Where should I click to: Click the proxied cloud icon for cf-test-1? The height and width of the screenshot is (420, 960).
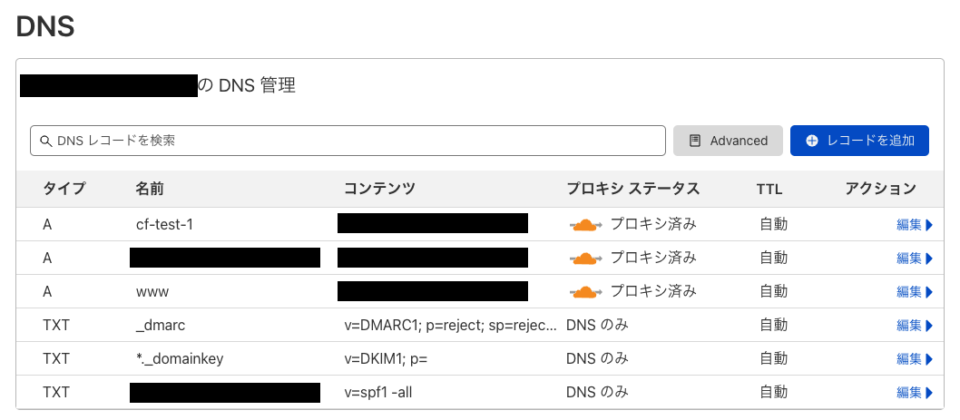(586, 224)
